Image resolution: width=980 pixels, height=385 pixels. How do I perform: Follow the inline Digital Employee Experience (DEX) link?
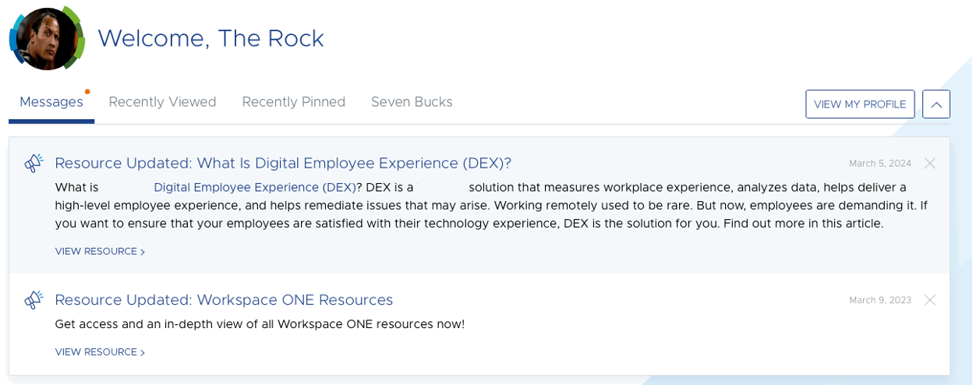(x=254, y=187)
